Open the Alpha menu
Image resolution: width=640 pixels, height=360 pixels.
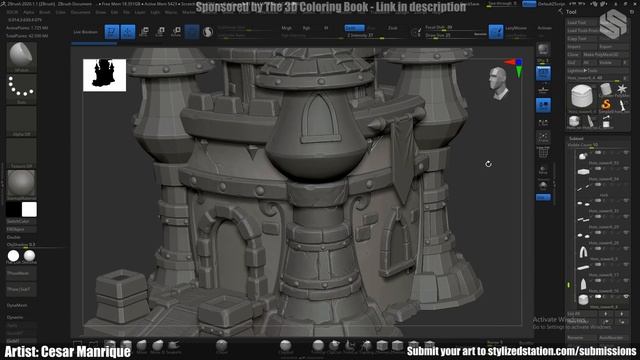(x=29, y=12)
